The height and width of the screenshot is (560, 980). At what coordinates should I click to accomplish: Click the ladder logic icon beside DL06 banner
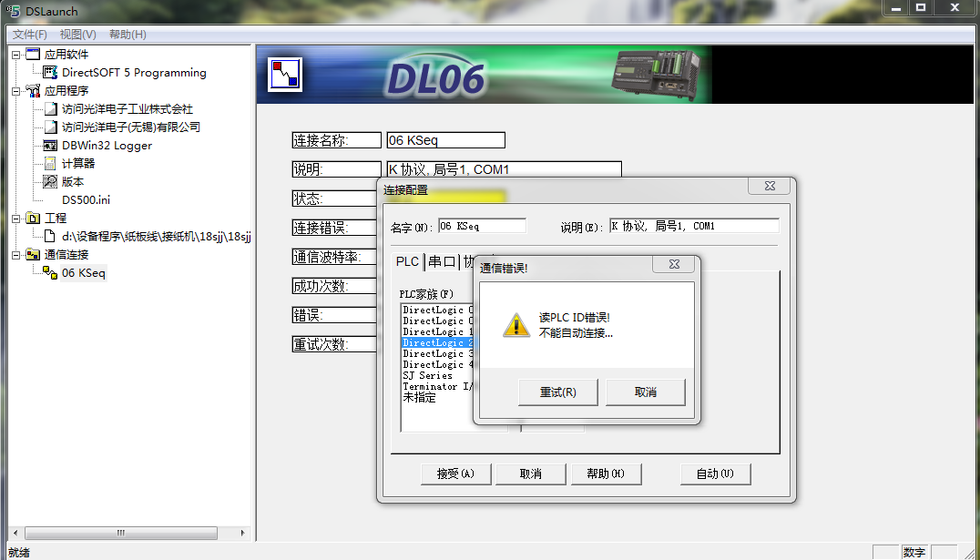[x=285, y=74]
